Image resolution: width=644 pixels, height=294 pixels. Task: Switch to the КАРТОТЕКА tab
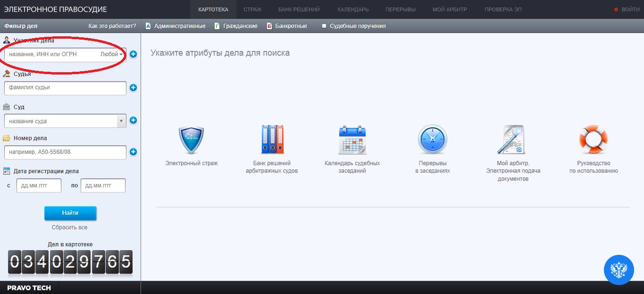(x=213, y=9)
